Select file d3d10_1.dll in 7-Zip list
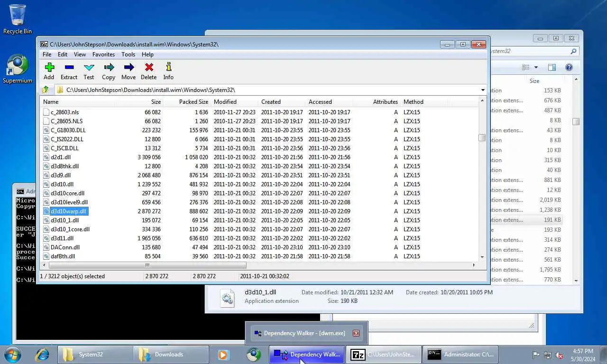607x364 pixels. pos(64,220)
